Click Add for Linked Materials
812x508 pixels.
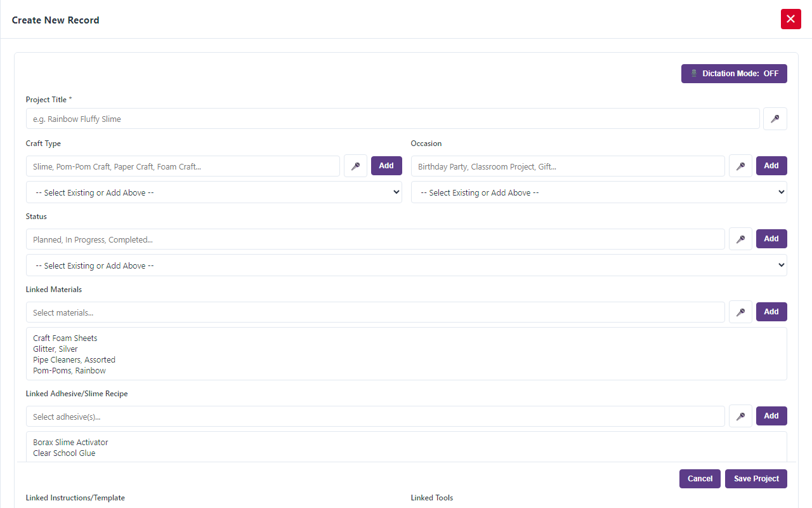point(771,312)
